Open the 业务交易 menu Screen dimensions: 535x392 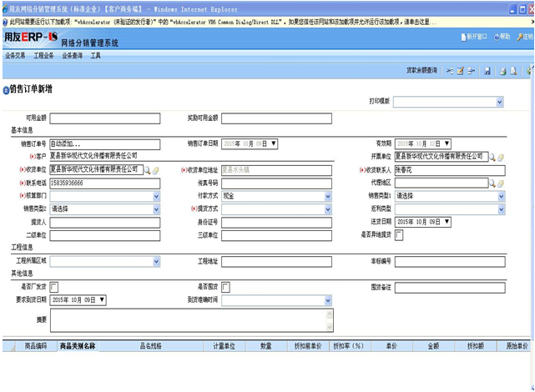pos(15,56)
